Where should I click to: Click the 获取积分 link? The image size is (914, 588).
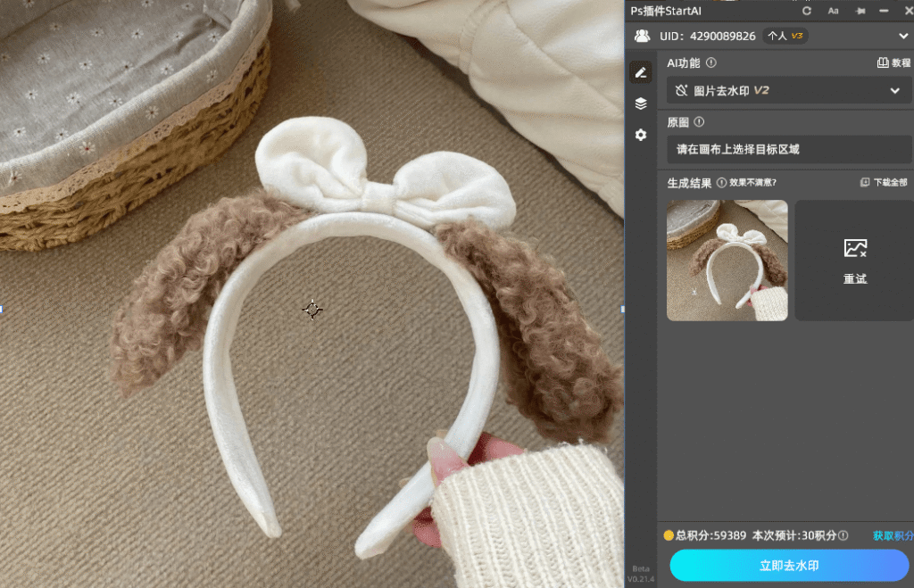(893, 535)
